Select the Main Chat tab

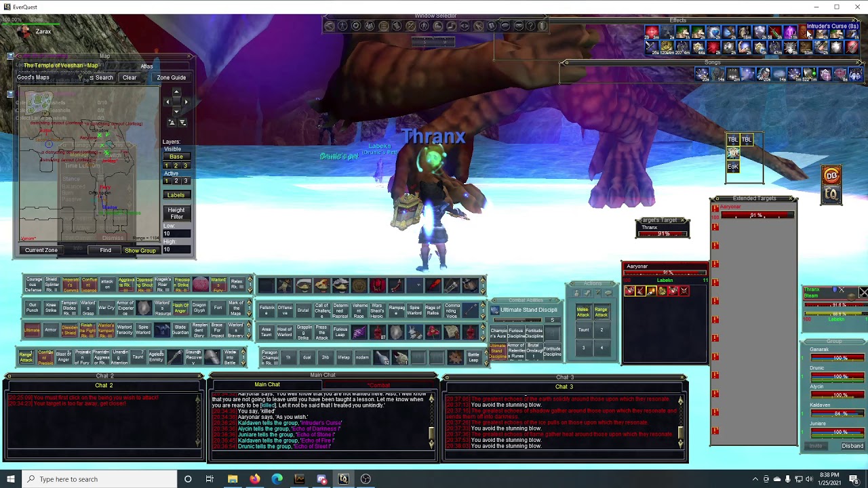(267, 385)
